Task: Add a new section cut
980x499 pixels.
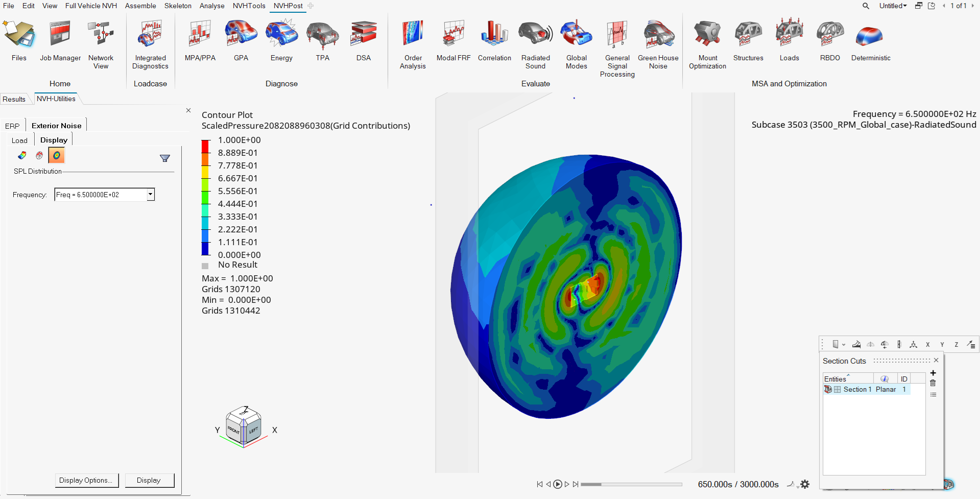Action: click(933, 373)
